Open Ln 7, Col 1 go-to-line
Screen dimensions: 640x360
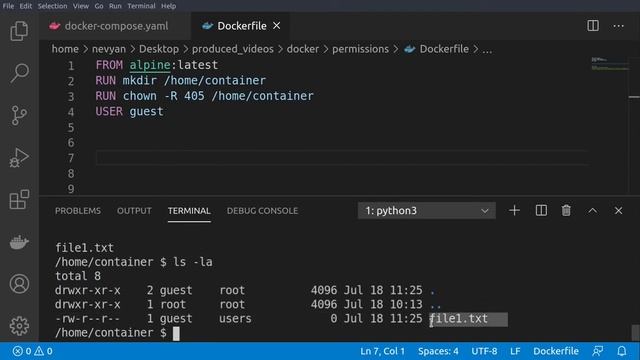click(x=382, y=351)
